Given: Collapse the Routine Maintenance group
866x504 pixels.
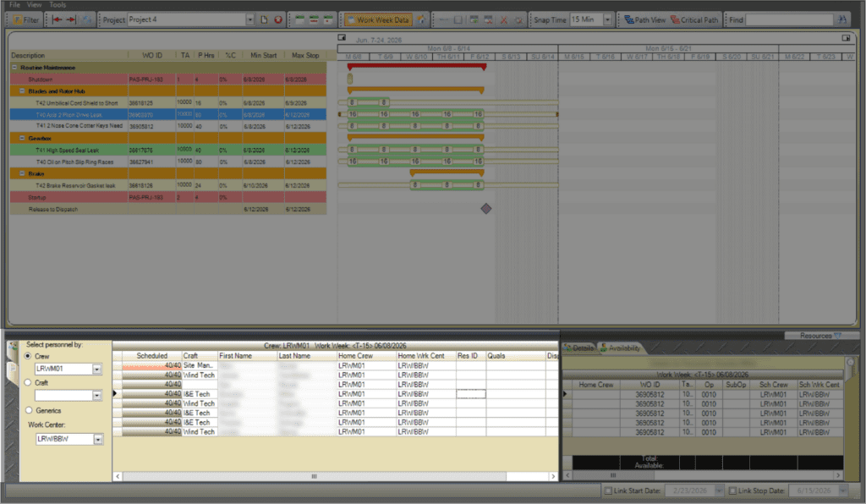Looking at the screenshot, I should tap(14, 68).
